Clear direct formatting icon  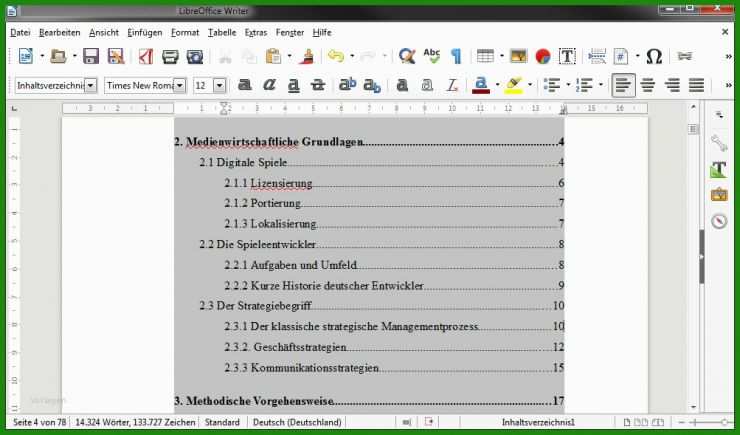pos(452,85)
